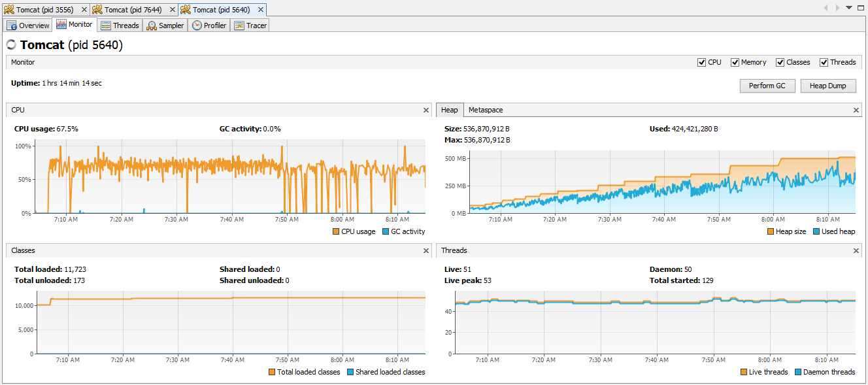868x385 pixels.
Task: Uncheck the CPU graph checkbox
Action: point(702,62)
